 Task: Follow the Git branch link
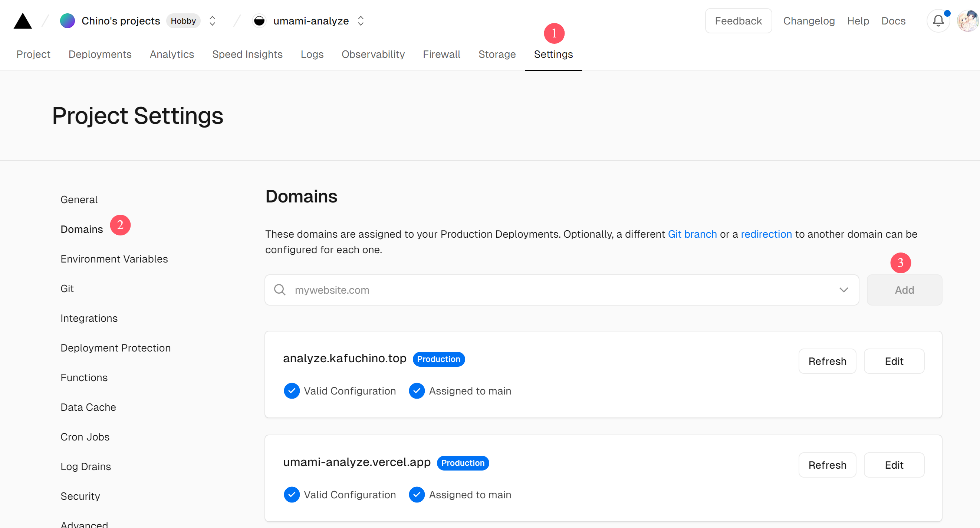coord(692,234)
